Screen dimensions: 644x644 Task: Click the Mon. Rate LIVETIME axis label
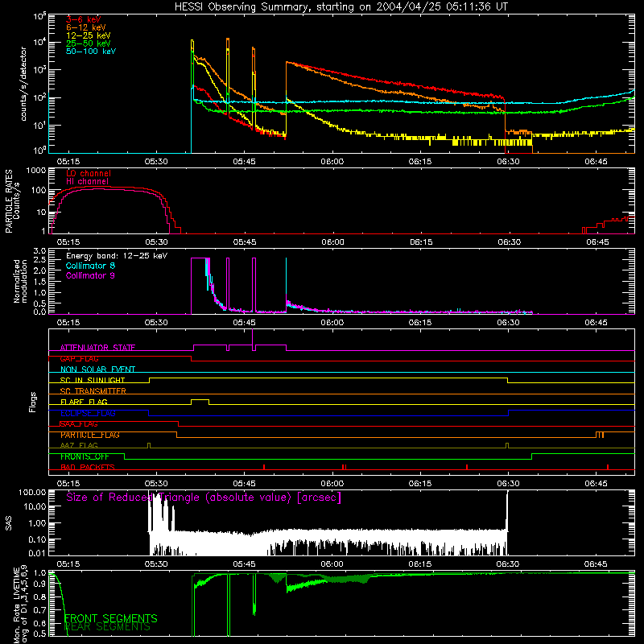pyautogui.click(x=16, y=605)
